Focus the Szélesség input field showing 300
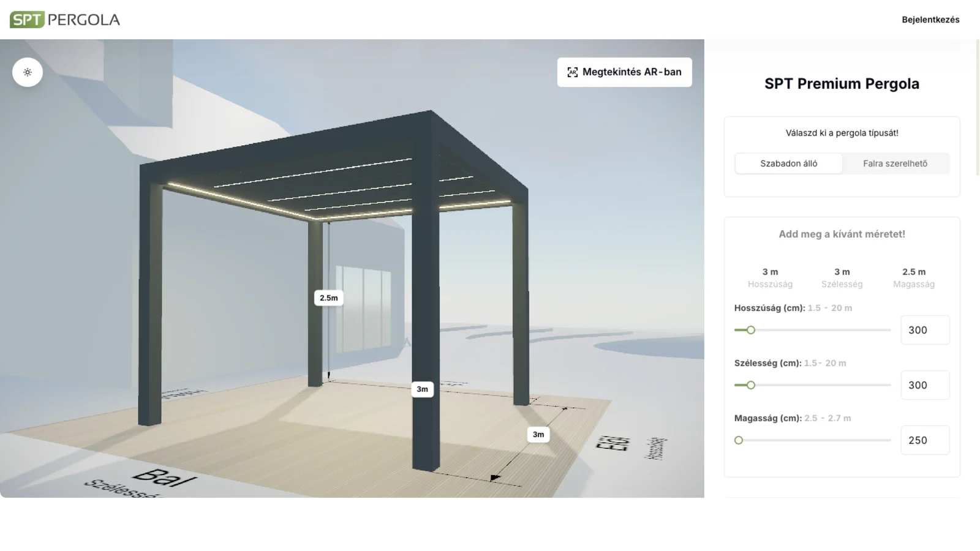Image resolution: width=980 pixels, height=551 pixels. 925,385
